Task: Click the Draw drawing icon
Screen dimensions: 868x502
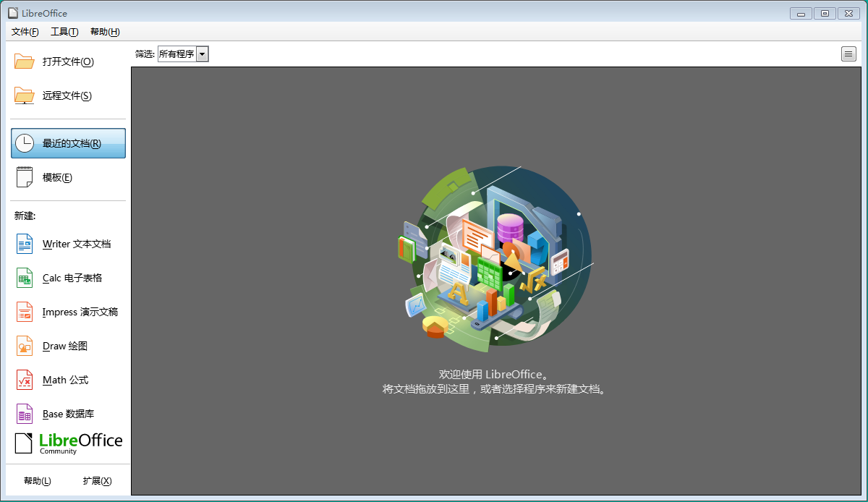Action: [25, 346]
